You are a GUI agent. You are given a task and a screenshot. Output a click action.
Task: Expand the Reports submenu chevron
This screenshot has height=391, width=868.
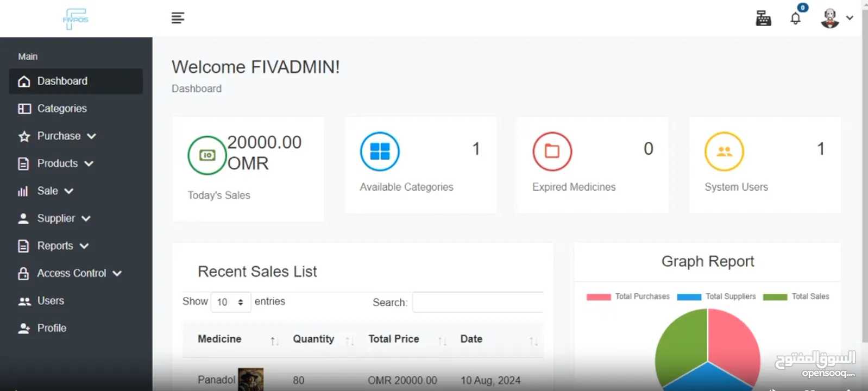coord(84,246)
